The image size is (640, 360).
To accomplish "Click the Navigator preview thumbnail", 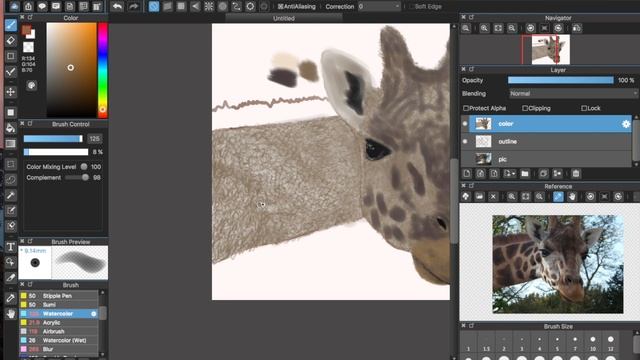I will (550, 49).
